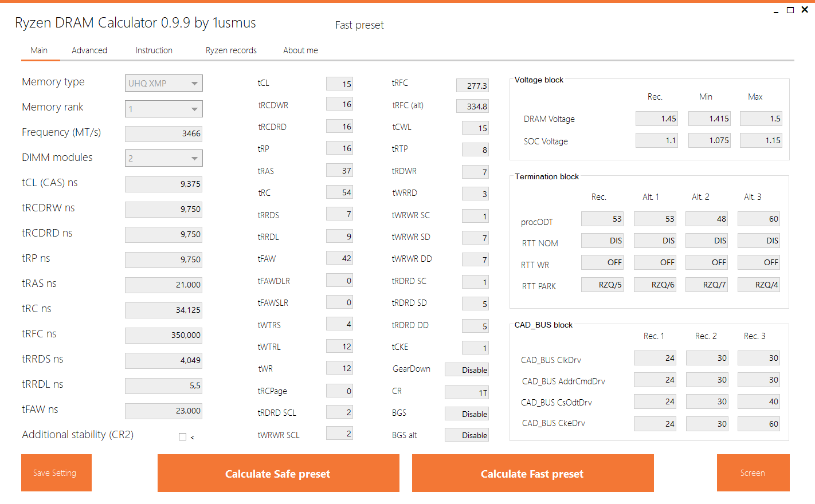Expand the Memory rank dropdown
The width and height of the screenshot is (815, 504).
pos(164,109)
